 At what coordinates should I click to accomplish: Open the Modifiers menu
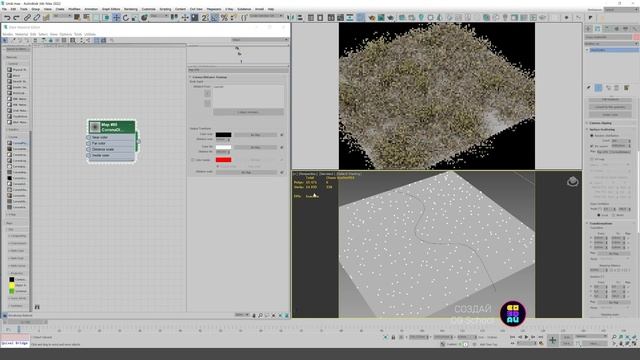[74, 9]
